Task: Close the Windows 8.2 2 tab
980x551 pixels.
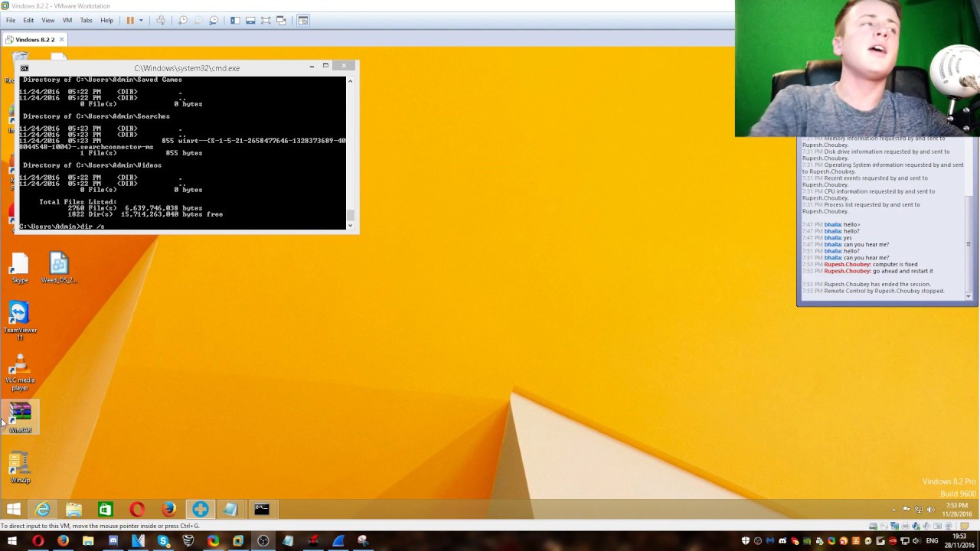Action: 61,39
